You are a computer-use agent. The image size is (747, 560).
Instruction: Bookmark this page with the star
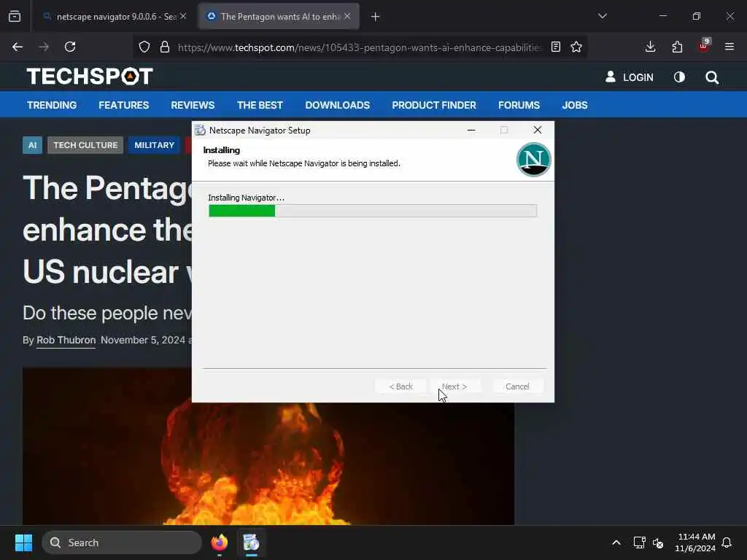pos(576,47)
